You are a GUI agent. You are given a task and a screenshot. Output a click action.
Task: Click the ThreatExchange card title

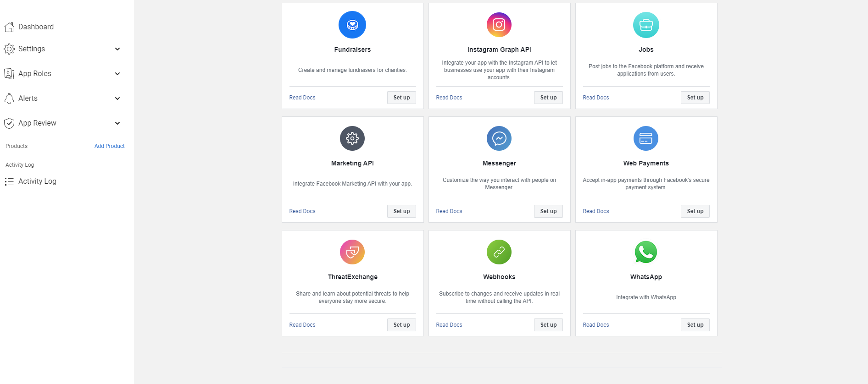pyautogui.click(x=352, y=277)
